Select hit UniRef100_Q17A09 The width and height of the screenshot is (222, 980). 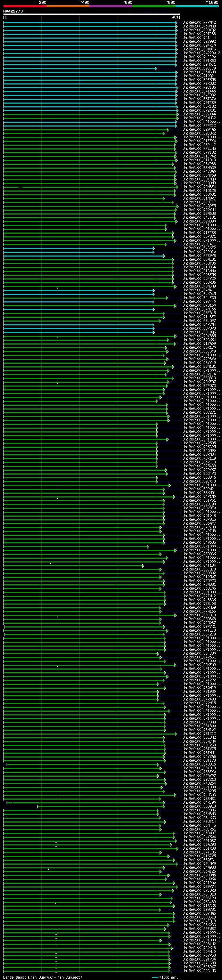pyautogui.click(x=199, y=343)
